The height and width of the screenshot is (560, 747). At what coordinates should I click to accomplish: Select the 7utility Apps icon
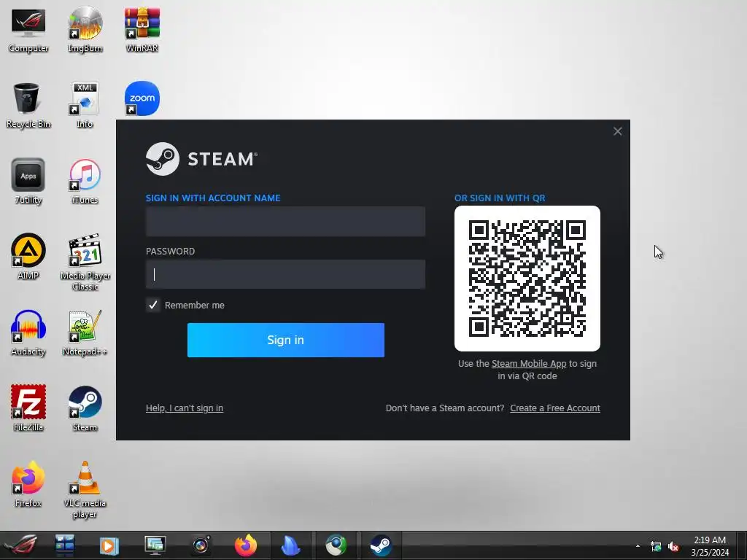[28, 181]
